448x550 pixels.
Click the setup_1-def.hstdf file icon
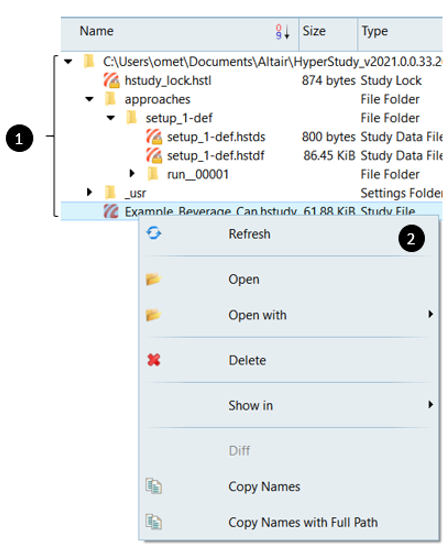coord(154,155)
